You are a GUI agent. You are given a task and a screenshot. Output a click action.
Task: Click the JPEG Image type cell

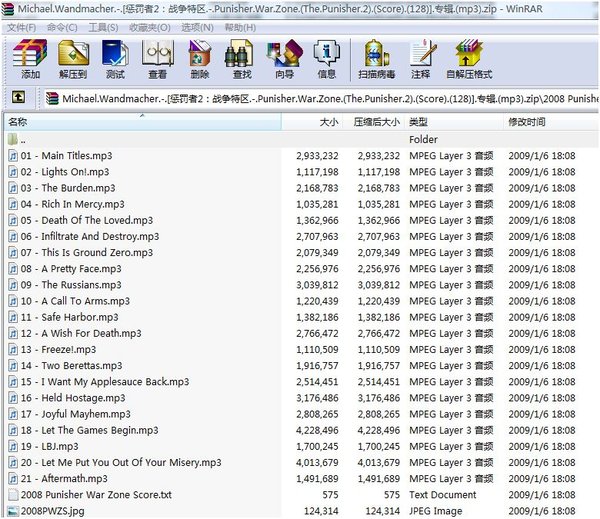click(436, 511)
